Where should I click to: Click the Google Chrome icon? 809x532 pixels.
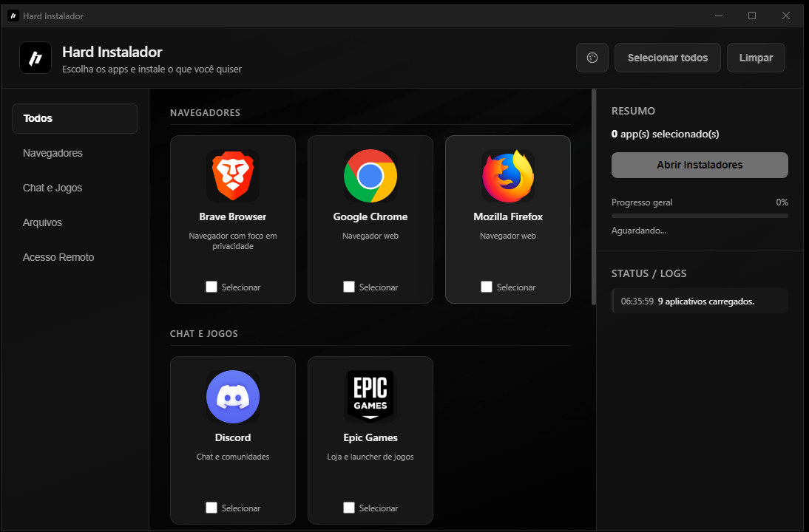(370, 177)
